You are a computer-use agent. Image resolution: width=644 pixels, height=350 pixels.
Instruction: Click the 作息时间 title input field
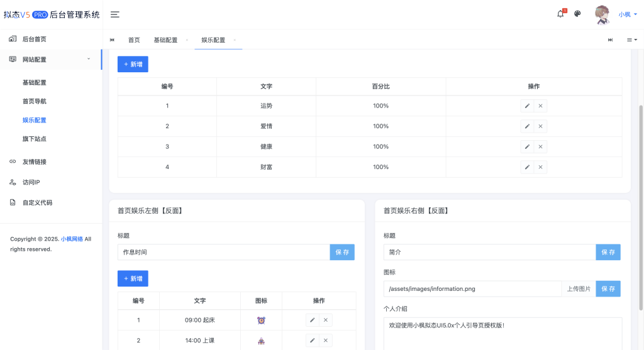tap(224, 253)
